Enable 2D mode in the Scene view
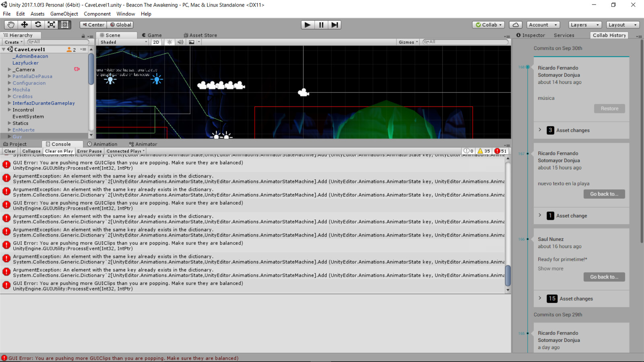Screen dimensions: 644x362 [156, 42]
